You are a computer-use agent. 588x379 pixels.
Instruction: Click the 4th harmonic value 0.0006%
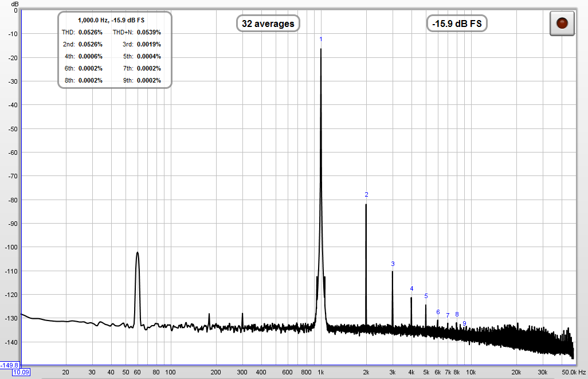click(91, 56)
